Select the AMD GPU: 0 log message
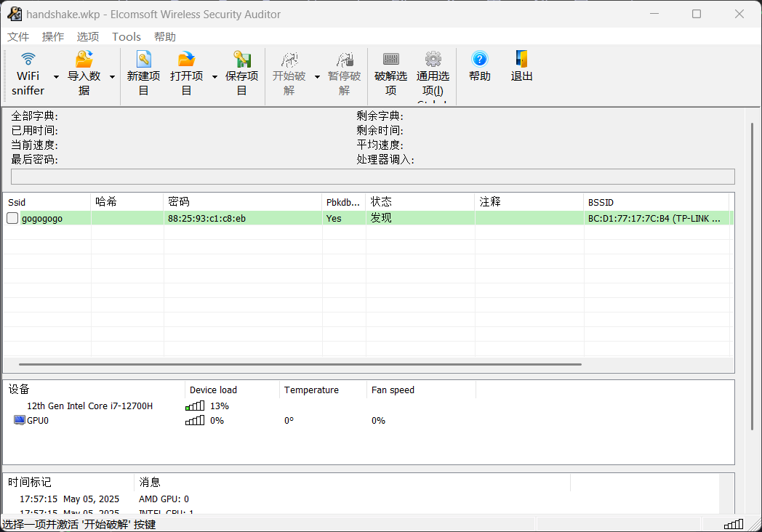 tap(164, 499)
